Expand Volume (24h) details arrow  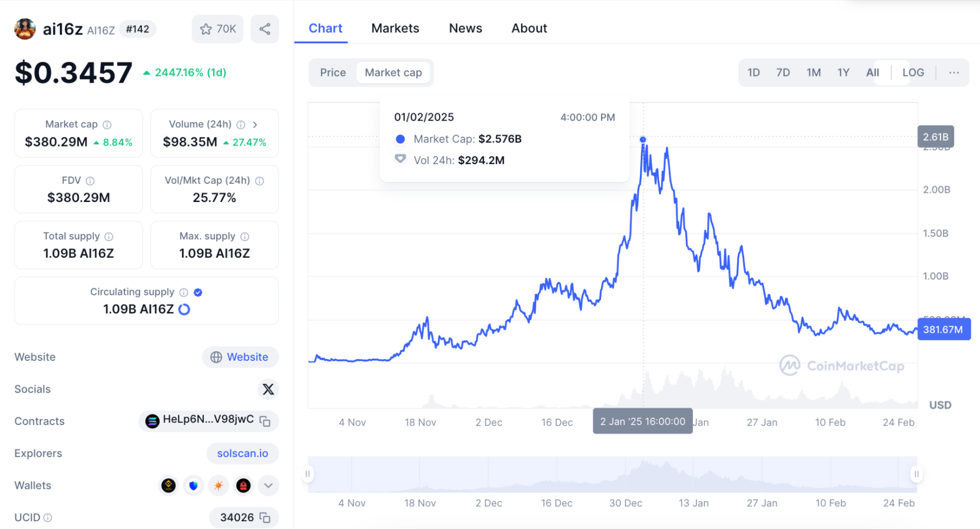tap(255, 125)
